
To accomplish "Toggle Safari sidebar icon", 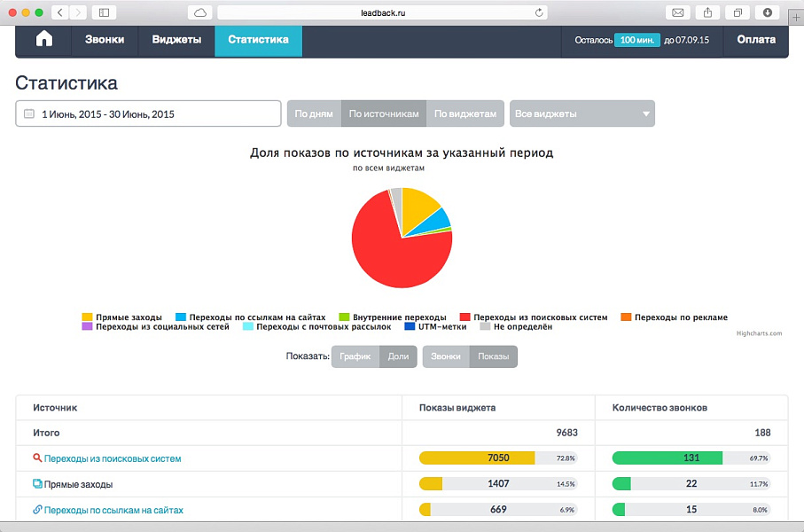I will (104, 12).
